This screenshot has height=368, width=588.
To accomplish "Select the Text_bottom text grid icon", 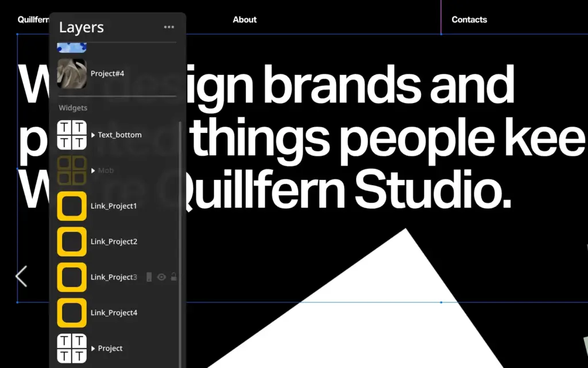I will [x=72, y=135].
